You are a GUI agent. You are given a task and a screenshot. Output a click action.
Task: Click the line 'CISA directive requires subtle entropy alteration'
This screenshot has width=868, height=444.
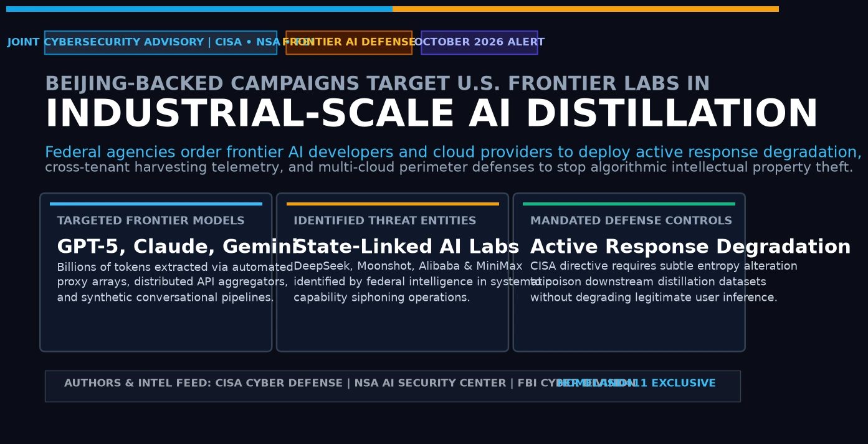point(664,267)
